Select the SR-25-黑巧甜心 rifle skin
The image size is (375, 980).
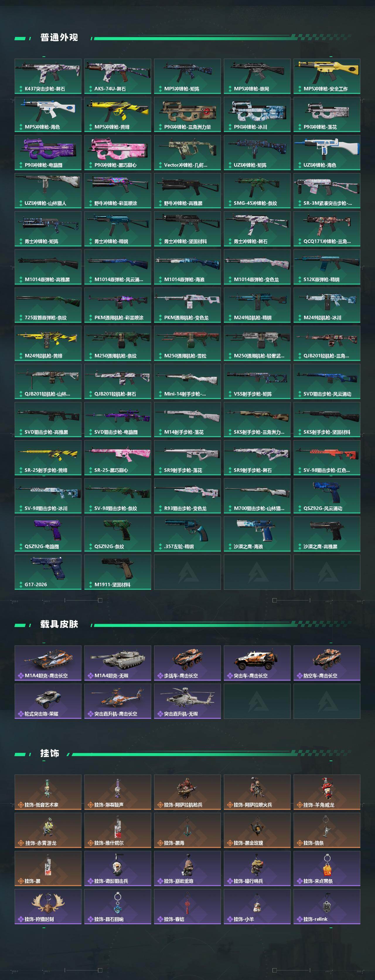coord(118,458)
